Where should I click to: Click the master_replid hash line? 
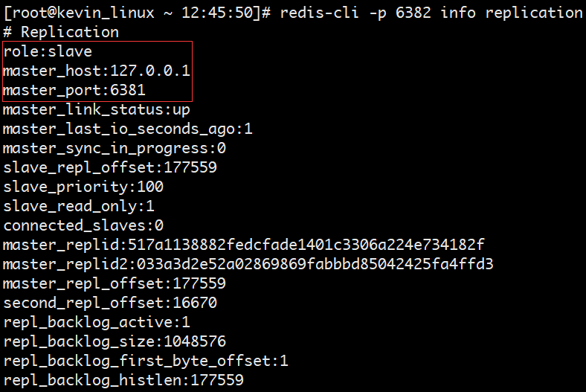[x=244, y=245]
